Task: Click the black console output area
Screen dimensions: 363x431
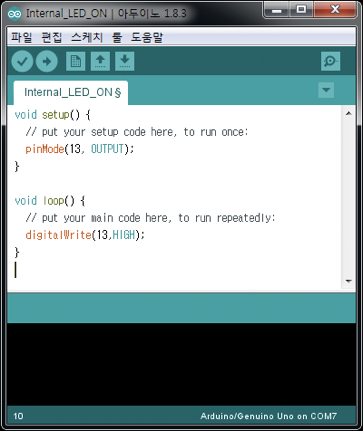Action: [181, 364]
